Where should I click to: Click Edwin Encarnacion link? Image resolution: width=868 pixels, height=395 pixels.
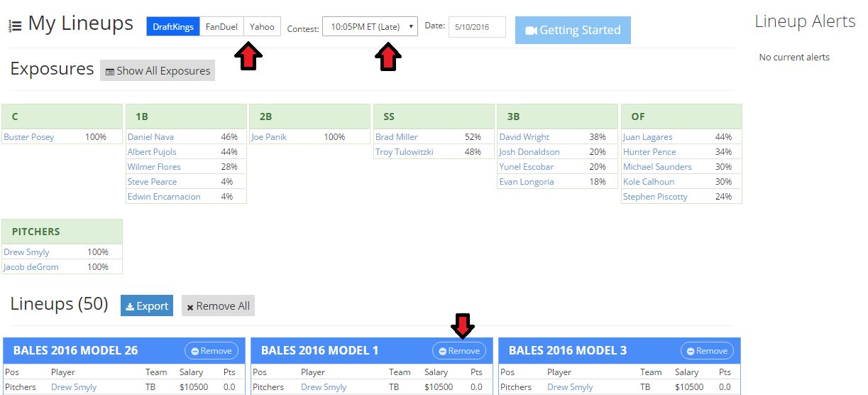(x=164, y=197)
